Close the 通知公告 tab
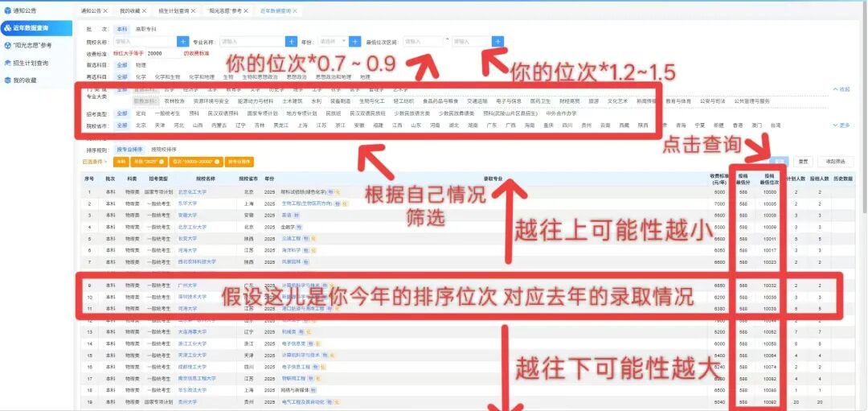Screen dimensions: 868x411 (x=108, y=11)
